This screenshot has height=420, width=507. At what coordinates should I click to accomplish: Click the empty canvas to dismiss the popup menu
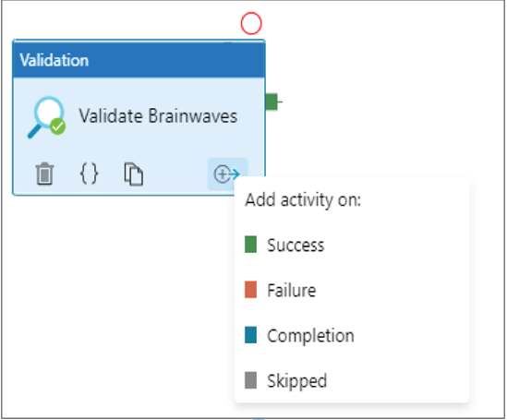[114, 306]
